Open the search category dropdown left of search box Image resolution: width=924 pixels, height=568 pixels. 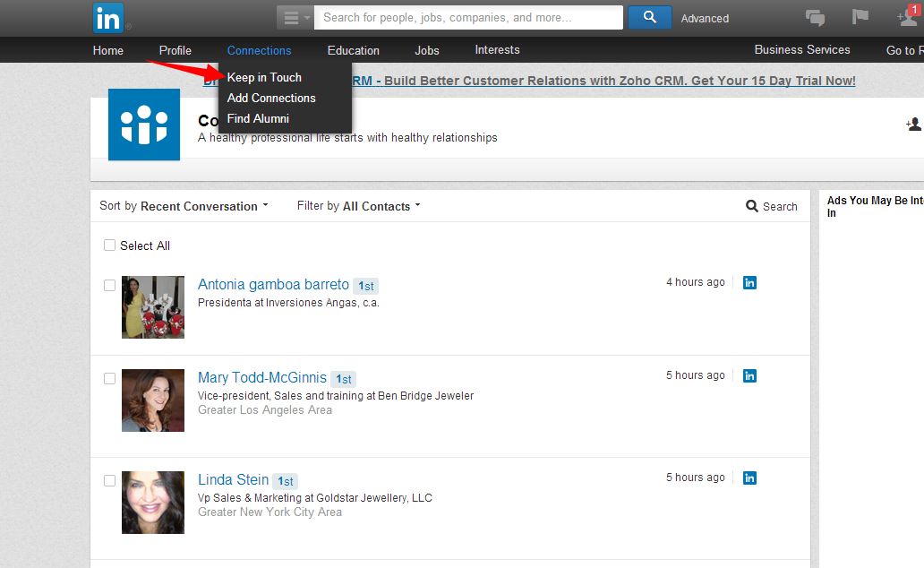tap(295, 18)
